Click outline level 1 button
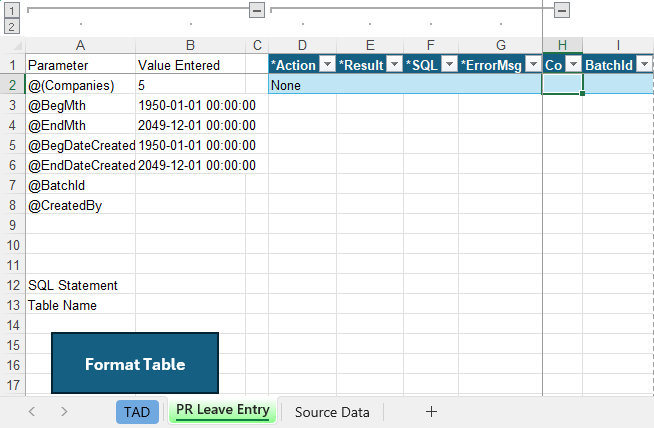 [12, 10]
